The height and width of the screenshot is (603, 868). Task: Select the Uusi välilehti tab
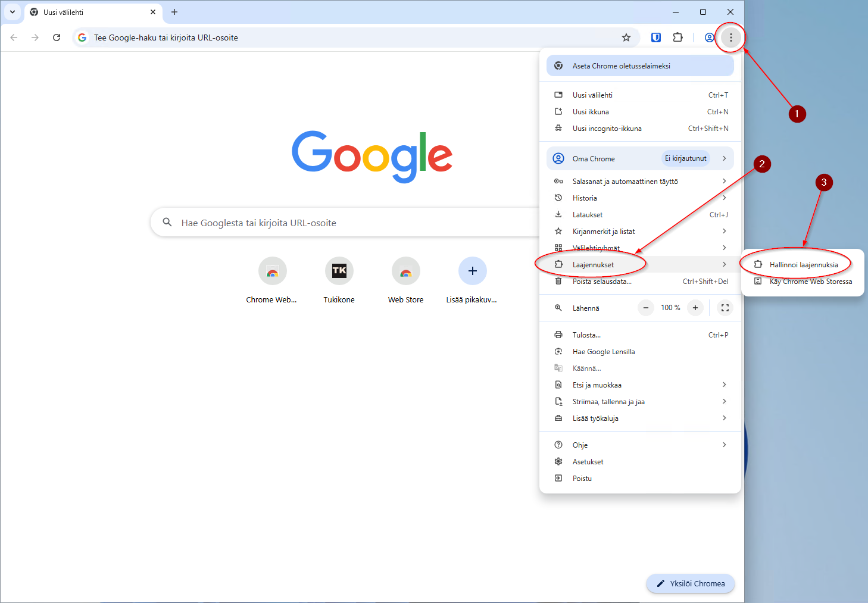tap(93, 13)
